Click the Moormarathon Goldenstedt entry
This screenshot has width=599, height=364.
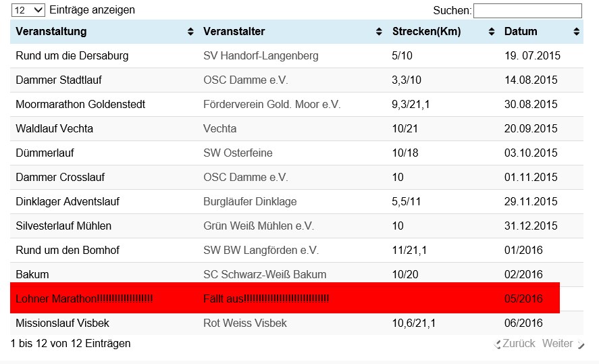[x=80, y=104]
